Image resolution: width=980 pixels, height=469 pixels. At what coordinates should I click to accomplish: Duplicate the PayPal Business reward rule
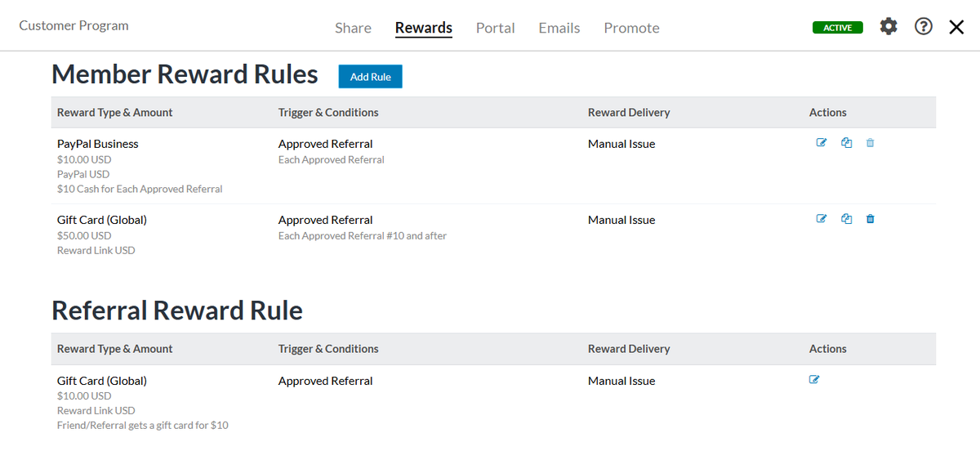pyautogui.click(x=846, y=143)
